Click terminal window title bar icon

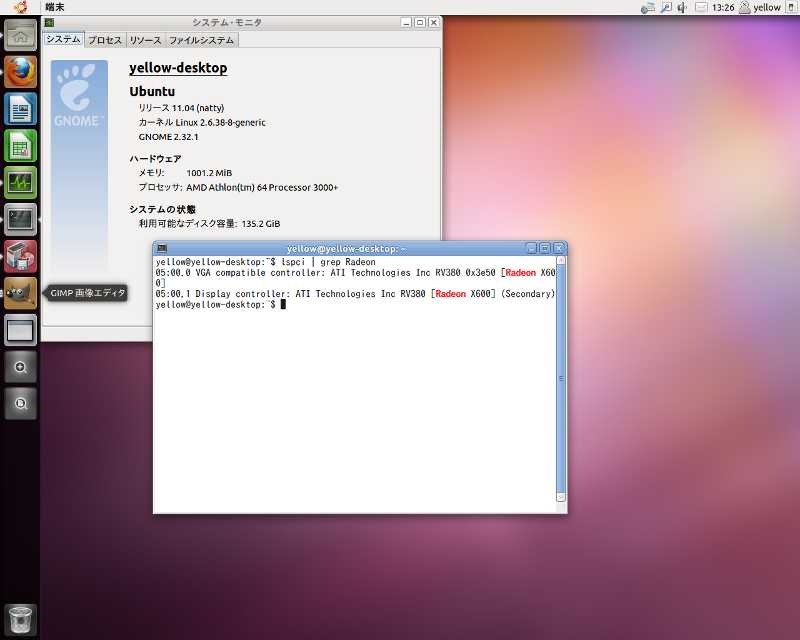tap(162, 249)
